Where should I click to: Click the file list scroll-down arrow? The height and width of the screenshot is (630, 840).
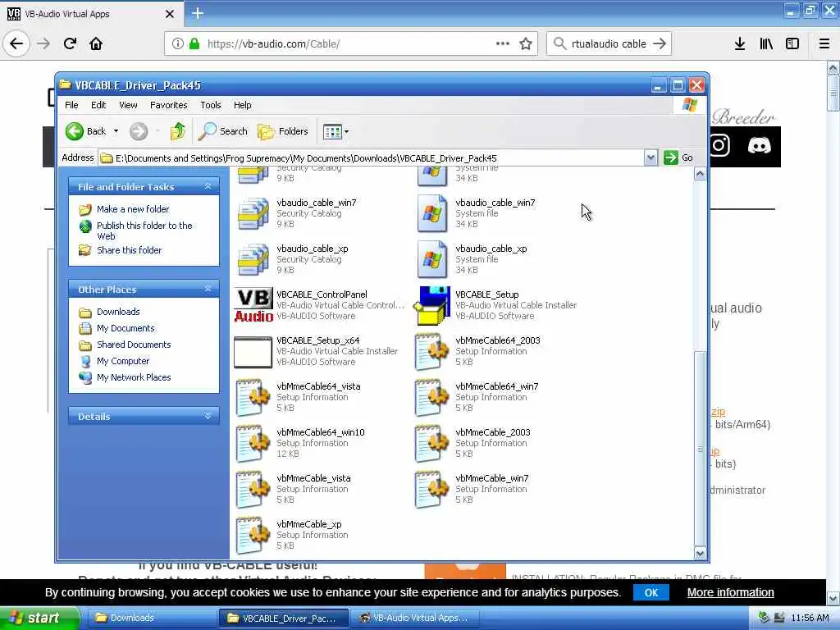pyautogui.click(x=700, y=554)
